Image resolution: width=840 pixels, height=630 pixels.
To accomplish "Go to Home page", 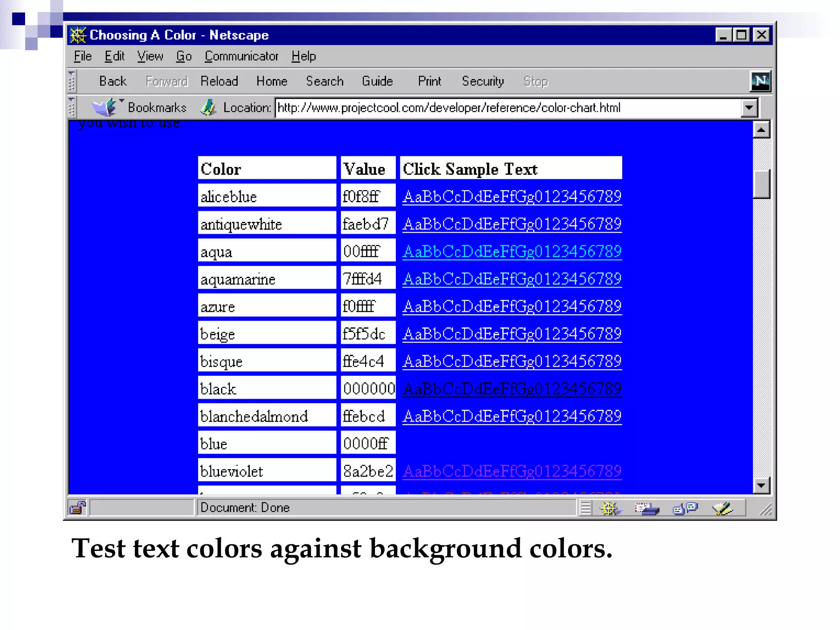I will (x=272, y=81).
